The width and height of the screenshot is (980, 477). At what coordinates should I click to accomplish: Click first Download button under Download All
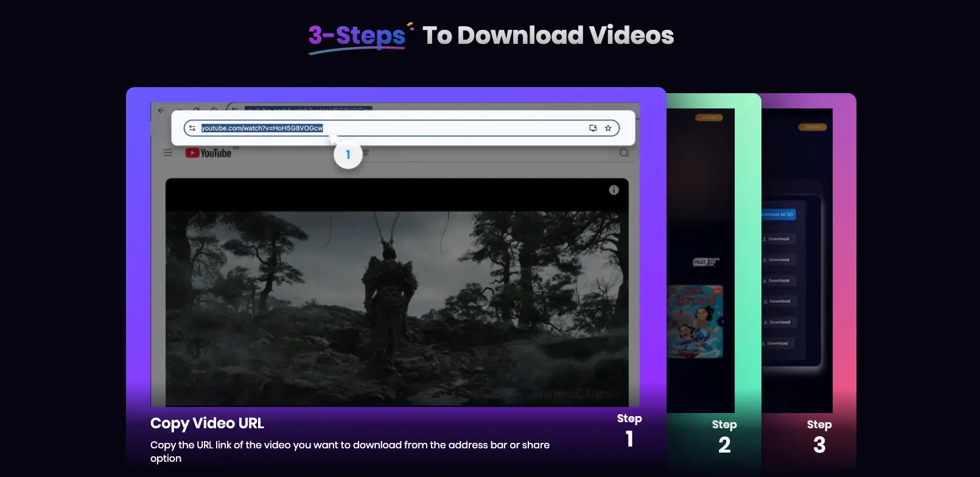click(778, 239)
